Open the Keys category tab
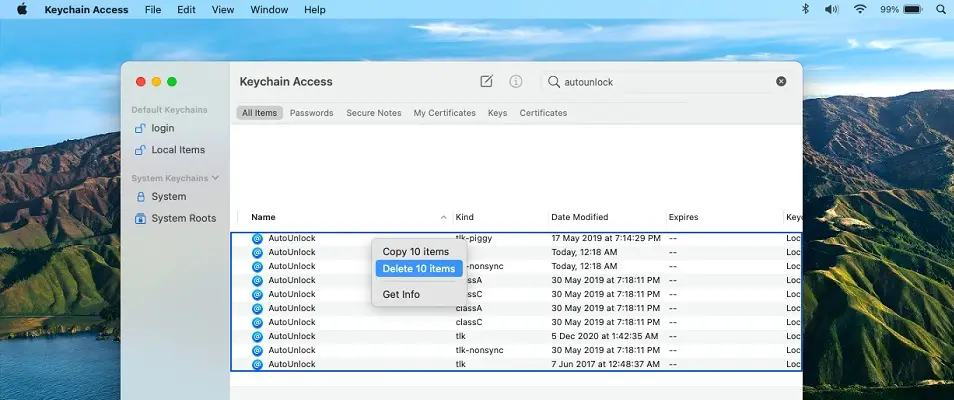 497,113
